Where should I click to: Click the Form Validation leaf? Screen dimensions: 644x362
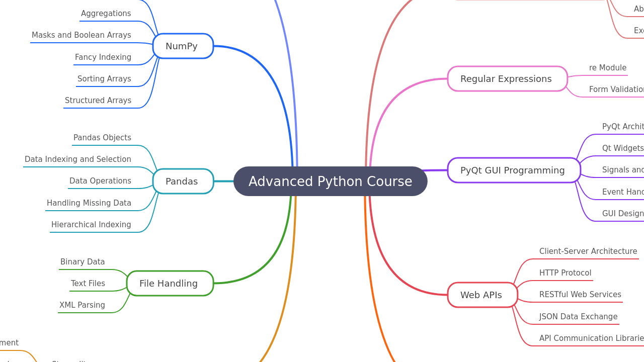pos(617,89)
